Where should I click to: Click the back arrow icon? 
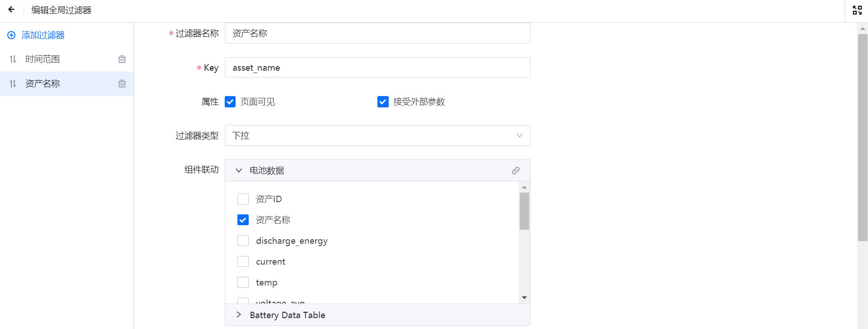11,10
